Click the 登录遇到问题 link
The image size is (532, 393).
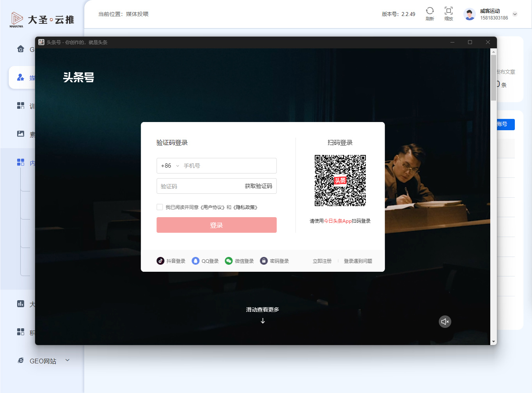click(x=358, y=261)
